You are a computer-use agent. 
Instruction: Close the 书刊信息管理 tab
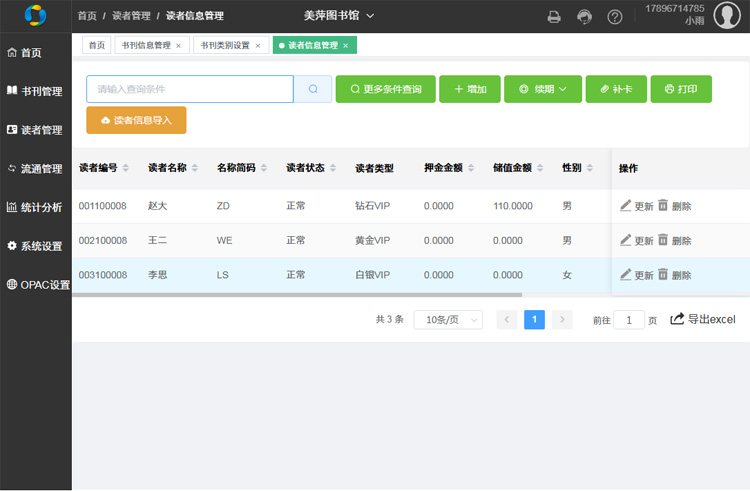point(179,46)
